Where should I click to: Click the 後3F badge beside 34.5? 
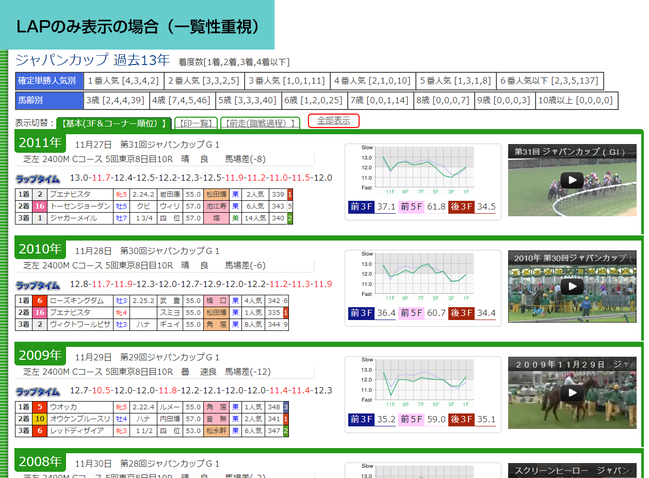coord(461,207)
